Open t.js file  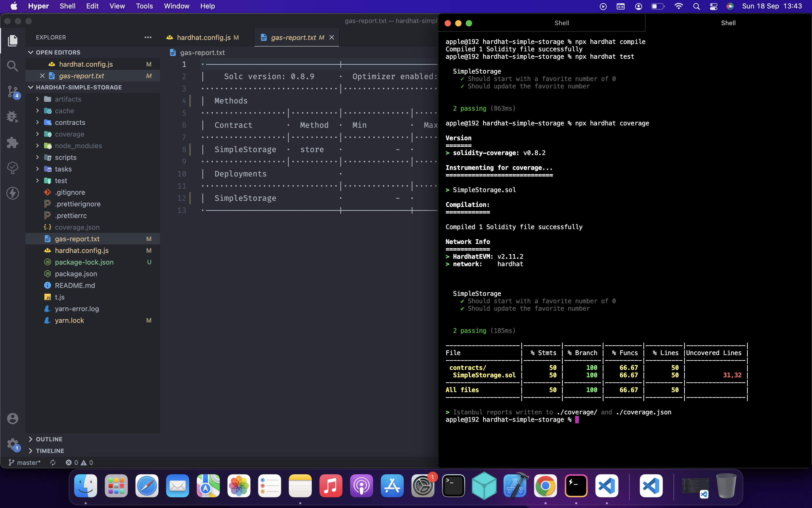(x=93, y=297)
